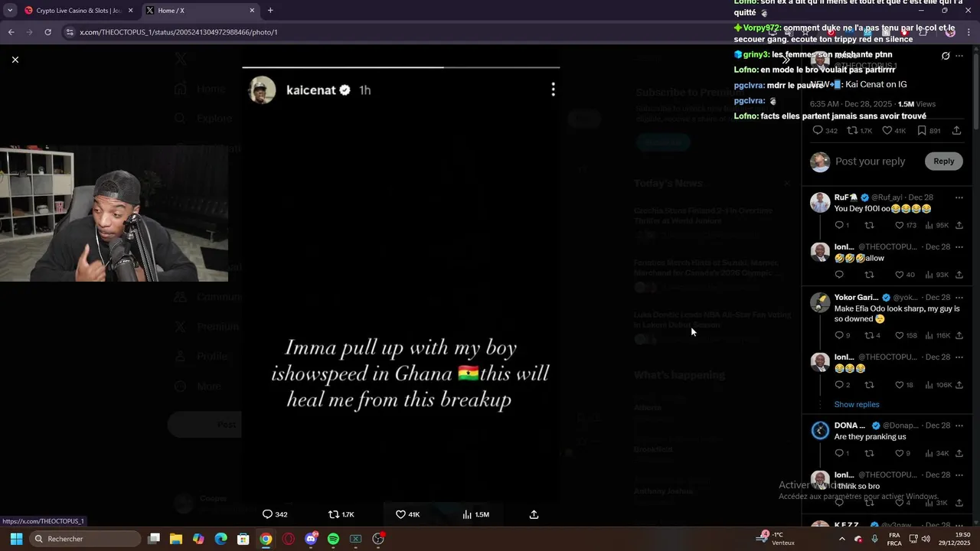View 116K analytics on Yokor comment
980x551 pixels.
pyautogui.click(x=938, y=335)
